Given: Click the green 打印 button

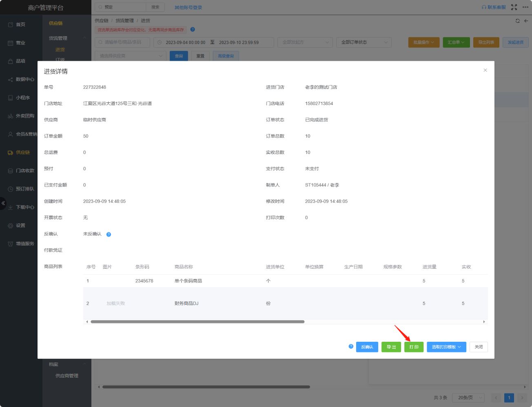Looking at the screenshot, I should point(414,347).
